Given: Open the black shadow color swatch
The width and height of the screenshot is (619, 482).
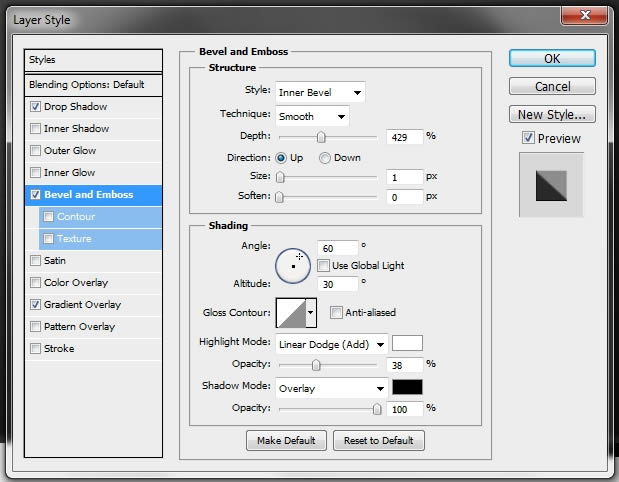Looking at the screenshot, I should tap(407, 387).
